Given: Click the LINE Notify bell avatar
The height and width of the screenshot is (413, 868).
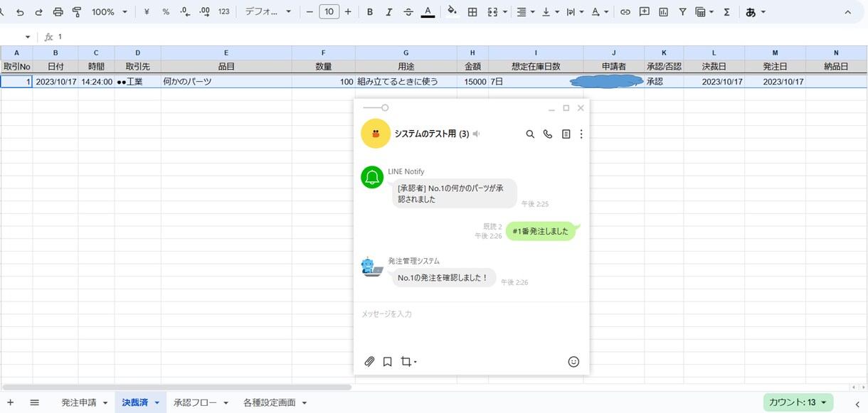Looking at the screenshot, I should pyautogui.click(x=373, y=177).
